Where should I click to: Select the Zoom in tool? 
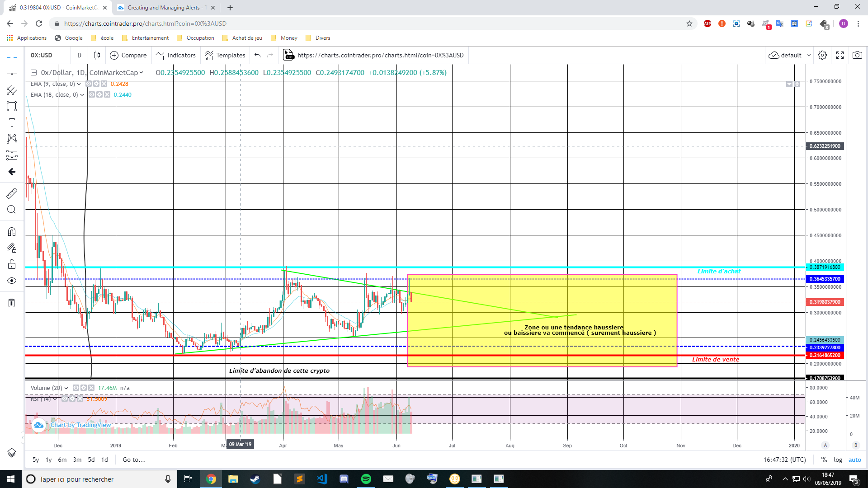(12, 210)
